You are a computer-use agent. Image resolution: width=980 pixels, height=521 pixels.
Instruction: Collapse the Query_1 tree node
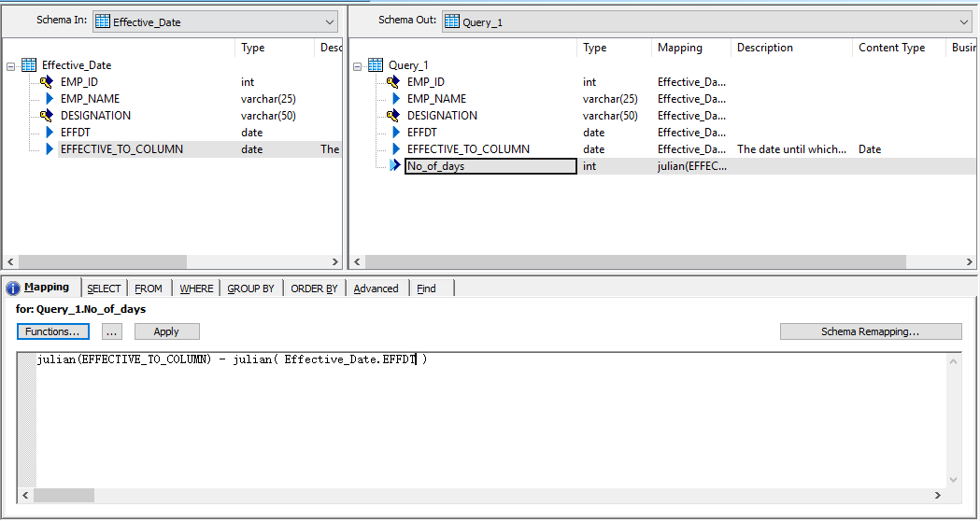[358, 65]
